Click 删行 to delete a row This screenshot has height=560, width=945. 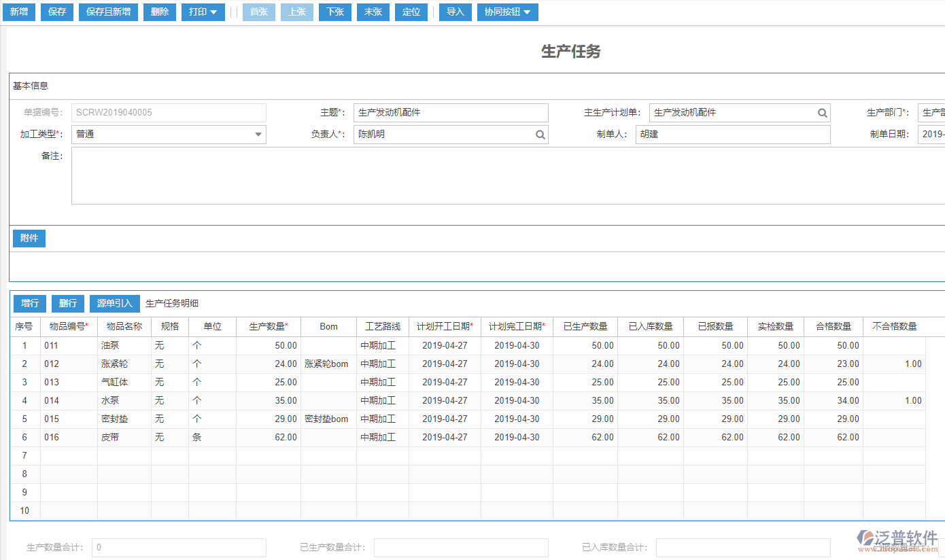(68, 303)
